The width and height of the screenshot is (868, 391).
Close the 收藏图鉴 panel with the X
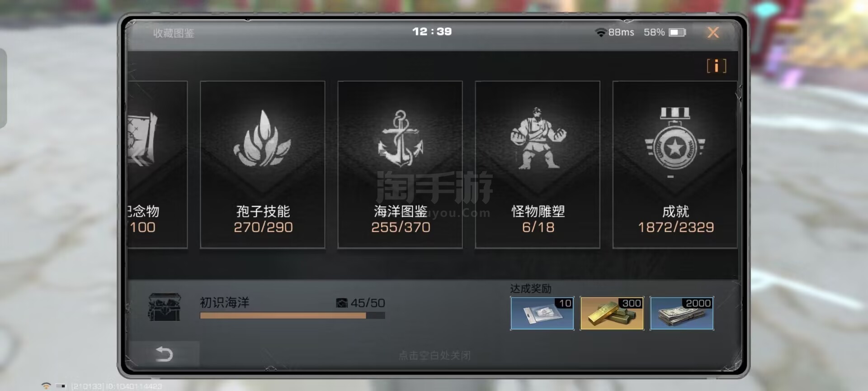tap(713, 32)
